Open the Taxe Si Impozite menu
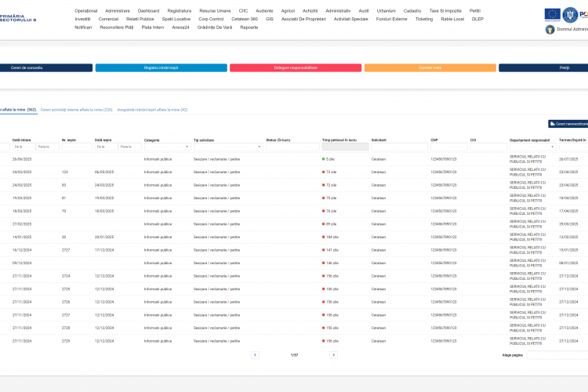The image size is (588, 392). 445,11
